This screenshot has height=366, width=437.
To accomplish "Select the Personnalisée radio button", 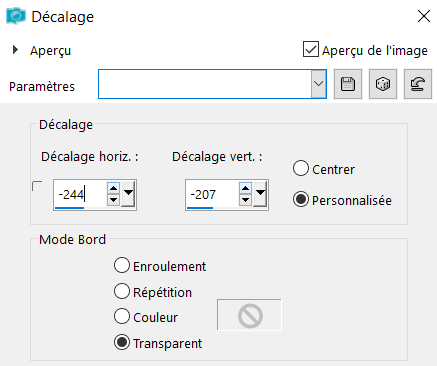I will click(301, 199).
